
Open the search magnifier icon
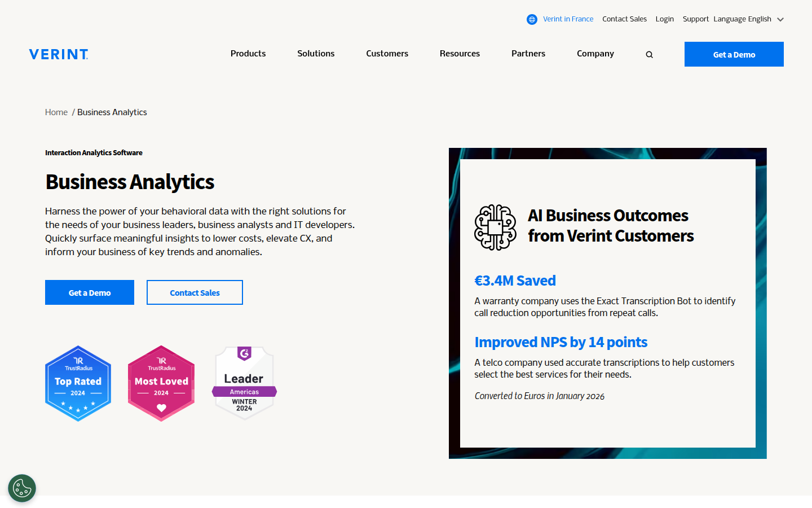coord(649,55)
